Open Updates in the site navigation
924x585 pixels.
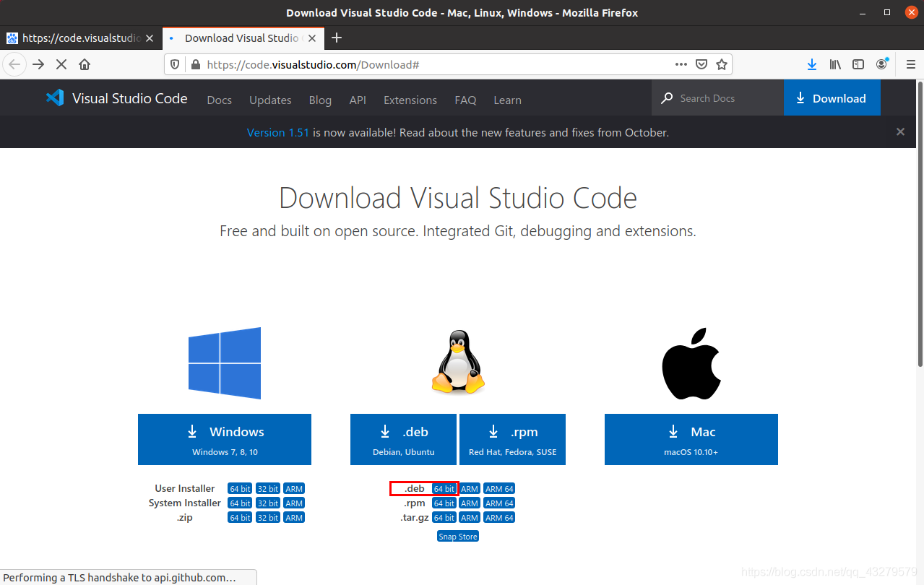[270, 100]
